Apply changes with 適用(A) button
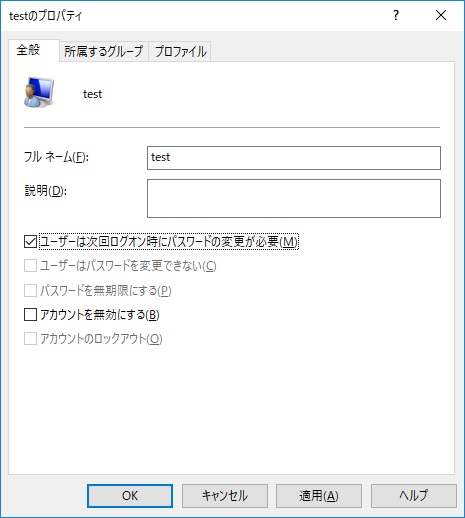Screen dimensions: 465x518 pyautogui.click(x=319, y=496)
